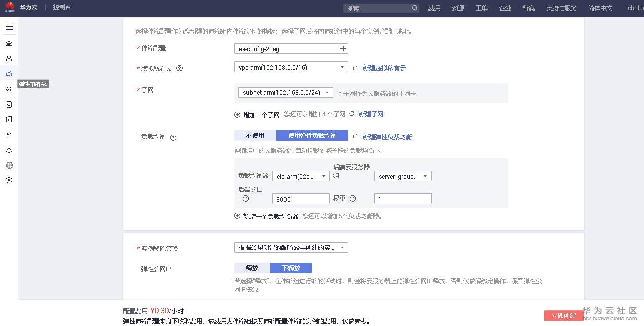Open the 资源 menu in the top bar
644x326 pixels.
(x=458, y=8)
